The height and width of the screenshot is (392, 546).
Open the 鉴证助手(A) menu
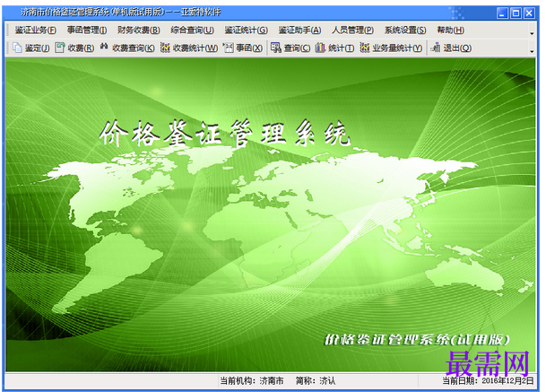299,30
